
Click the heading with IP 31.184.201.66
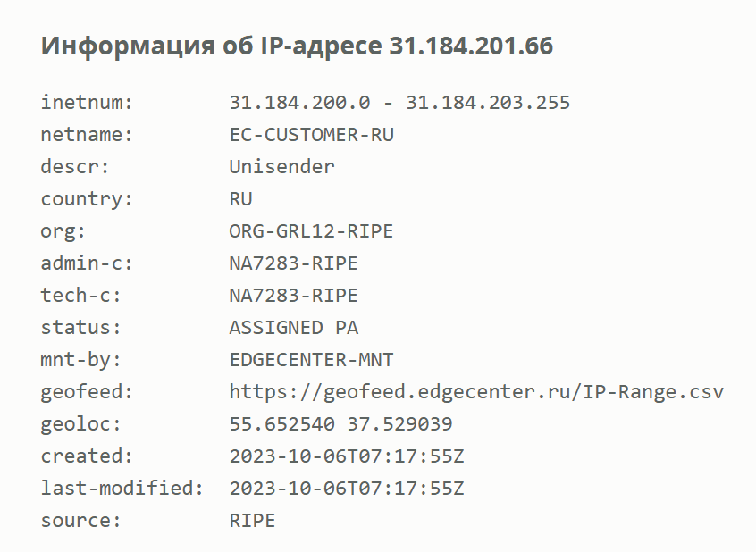click(x=297, y=46)
